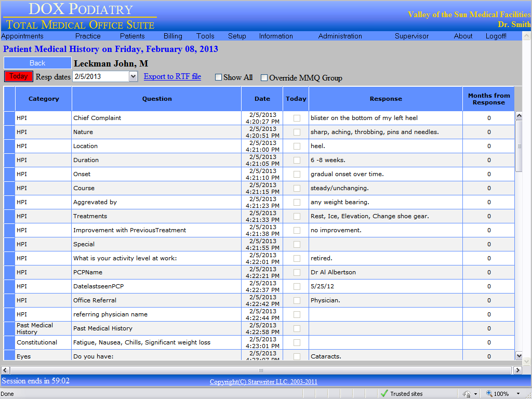
Task: Open the Administration menu
Action: 340,36
